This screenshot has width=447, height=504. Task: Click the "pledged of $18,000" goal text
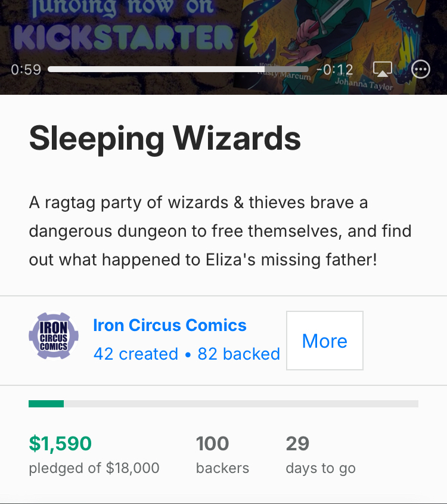94,468
